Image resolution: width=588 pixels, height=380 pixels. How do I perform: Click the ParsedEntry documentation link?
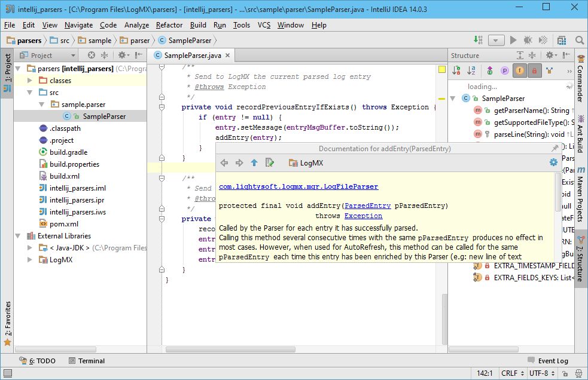[x=367, y=206]
